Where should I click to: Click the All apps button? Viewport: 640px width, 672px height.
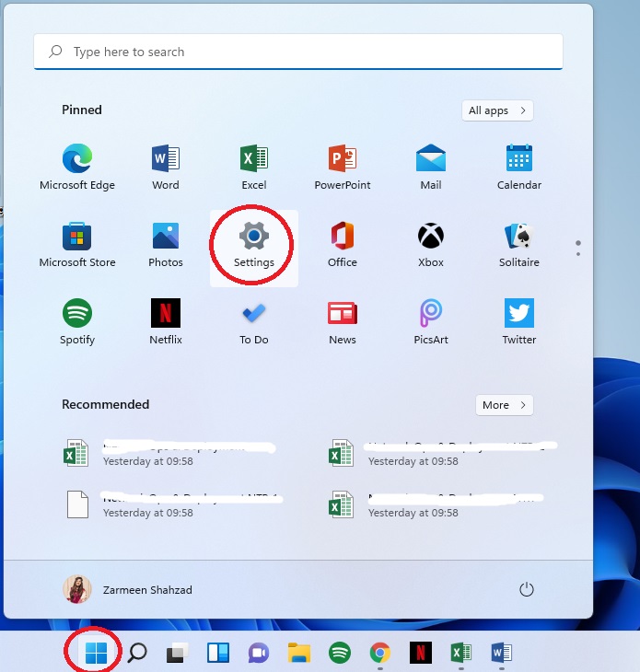click(x=497, y=110)
